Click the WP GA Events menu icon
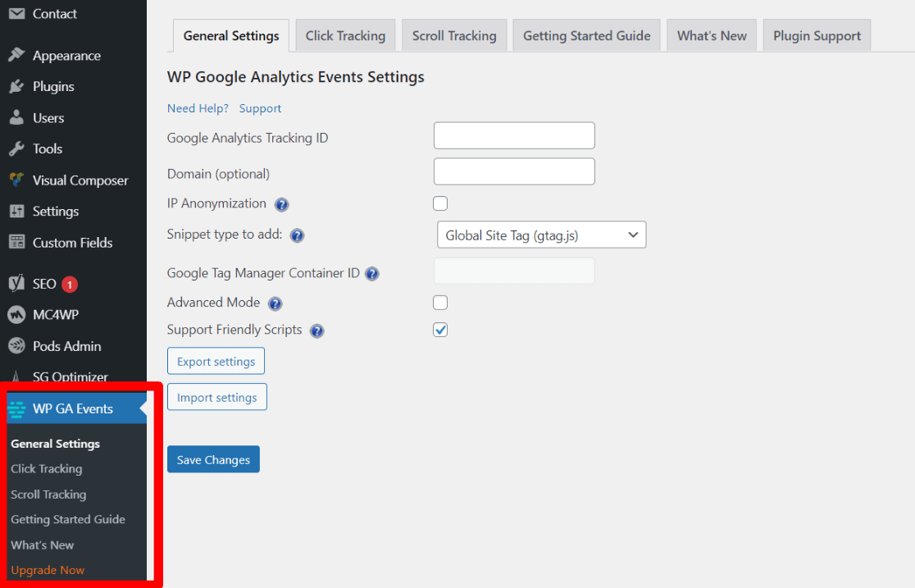Screen dimensions: 915x588 17,408
